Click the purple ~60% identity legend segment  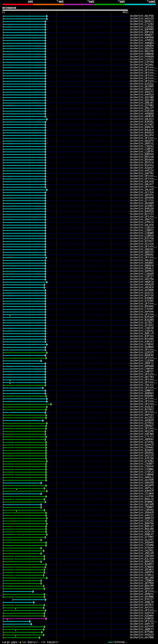[x=79, y=4]
